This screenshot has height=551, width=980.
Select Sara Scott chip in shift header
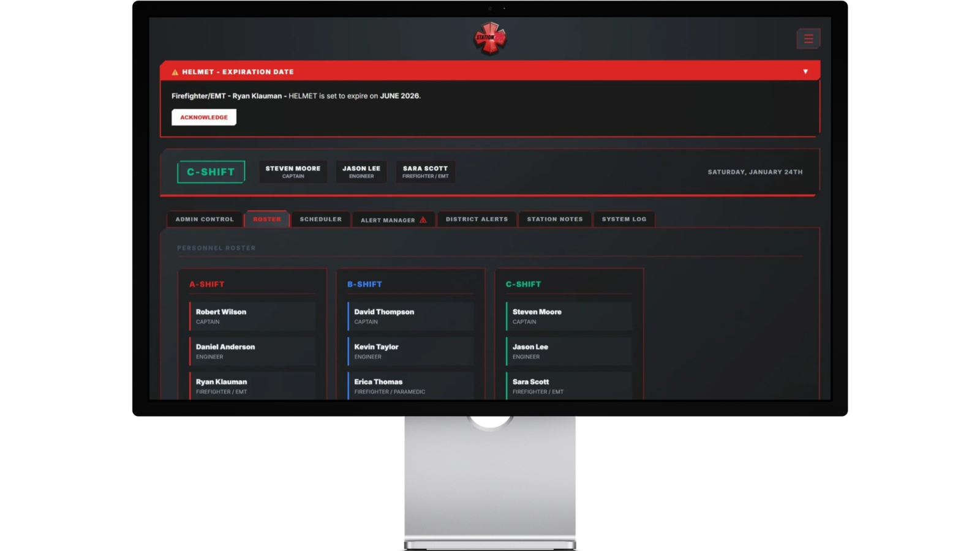[425, 171]
